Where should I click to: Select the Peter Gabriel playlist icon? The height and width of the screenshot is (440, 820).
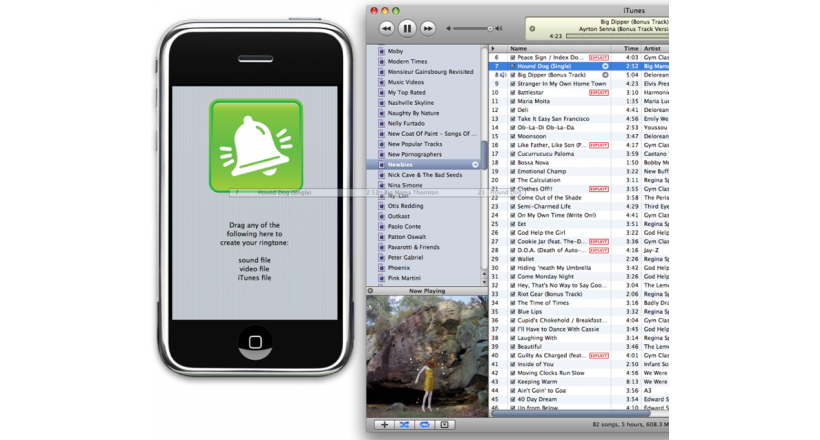(x=381, y=257)
